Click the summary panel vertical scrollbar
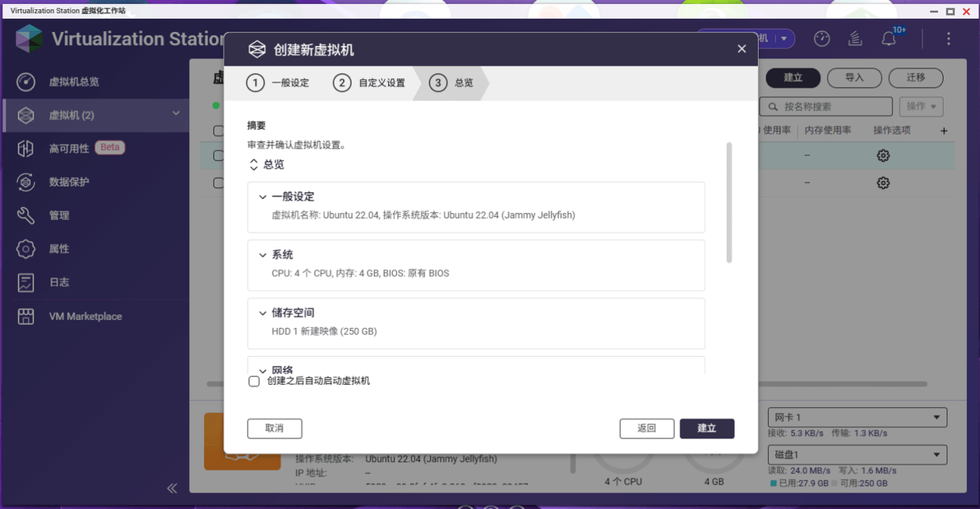The width and height of the screenshot is (980, 509). coord(728,203)
